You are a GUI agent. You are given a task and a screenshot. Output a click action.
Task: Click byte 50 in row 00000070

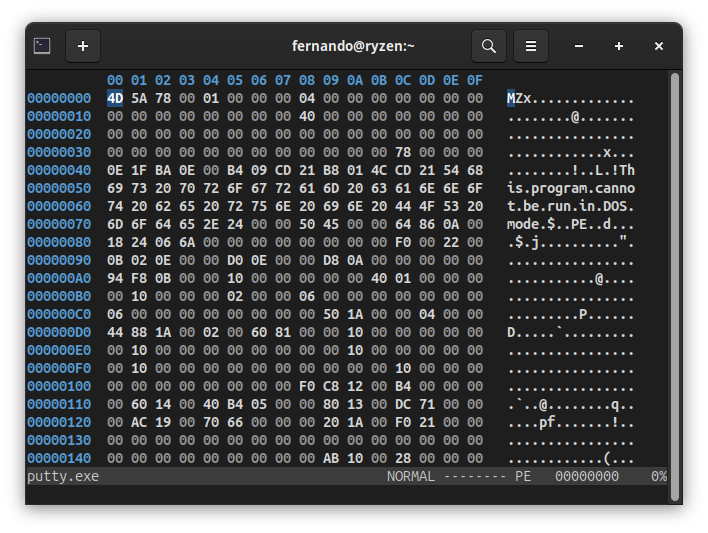click(x=307, y=224)
